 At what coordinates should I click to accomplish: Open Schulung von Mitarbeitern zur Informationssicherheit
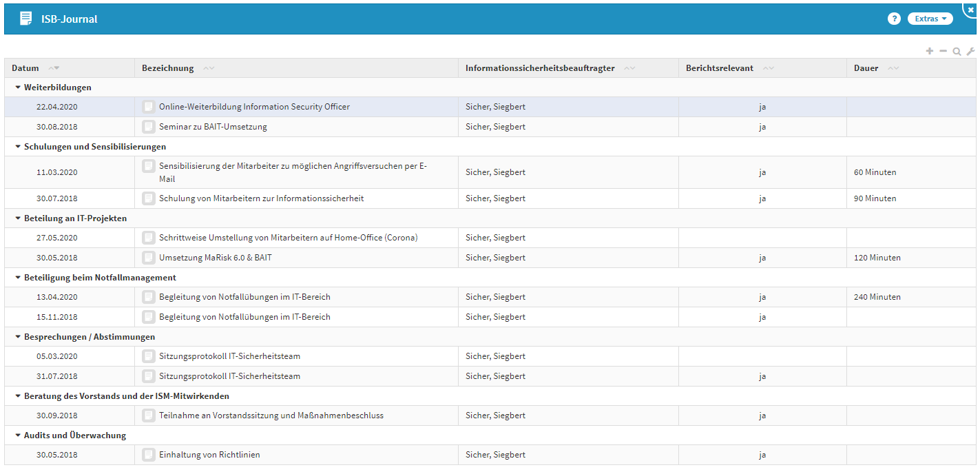(x=261, y=198)
